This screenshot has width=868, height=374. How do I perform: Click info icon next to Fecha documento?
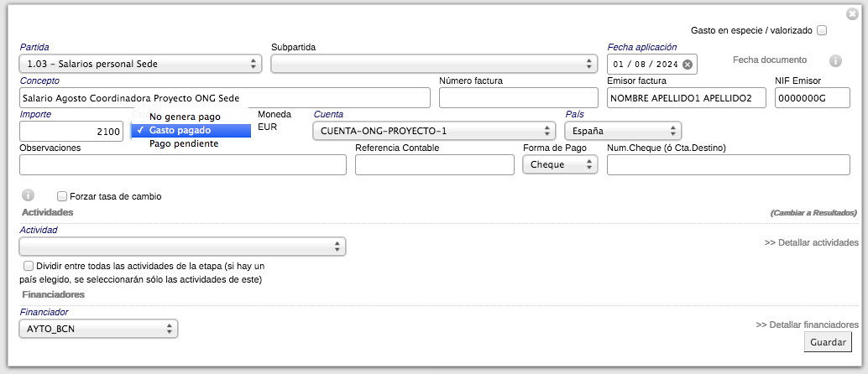click(835, 61)
